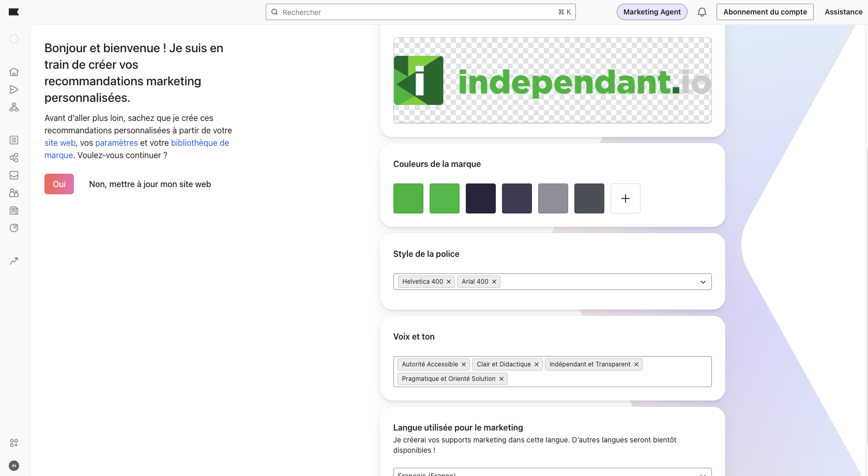Follow the paramètres link
The image size is (868, 476).
116,143
